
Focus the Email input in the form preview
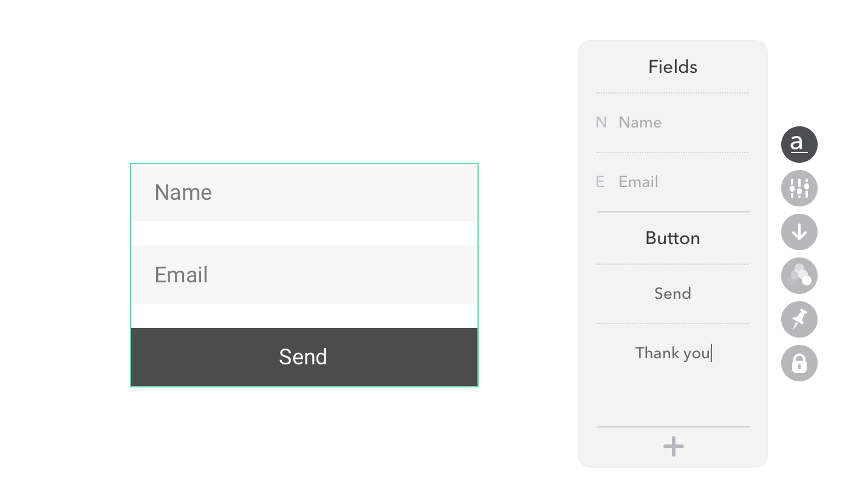(x=304, y=274)
